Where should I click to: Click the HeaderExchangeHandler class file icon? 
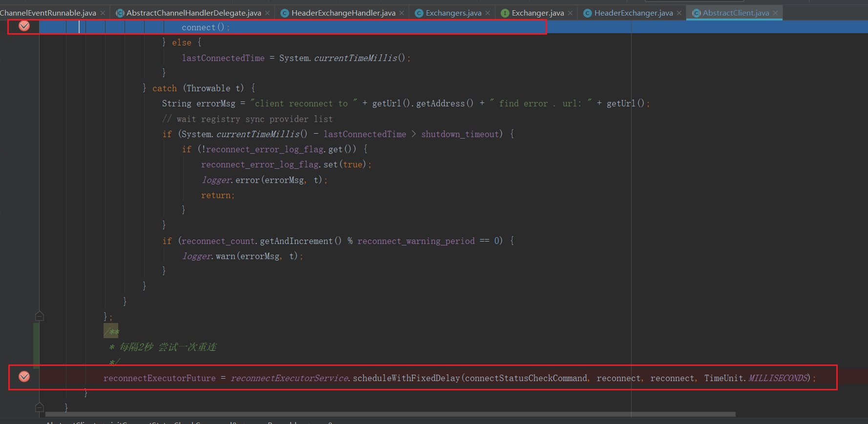[285, 13]
